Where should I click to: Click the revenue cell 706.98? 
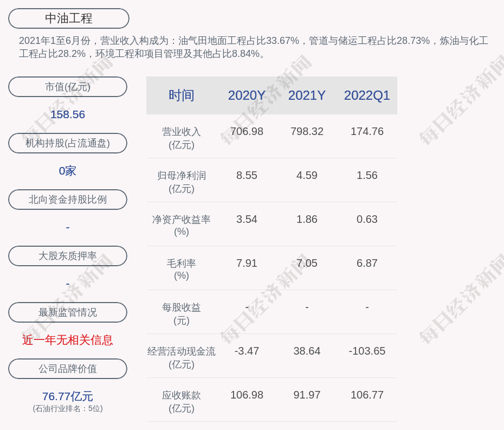pos(247,132)
